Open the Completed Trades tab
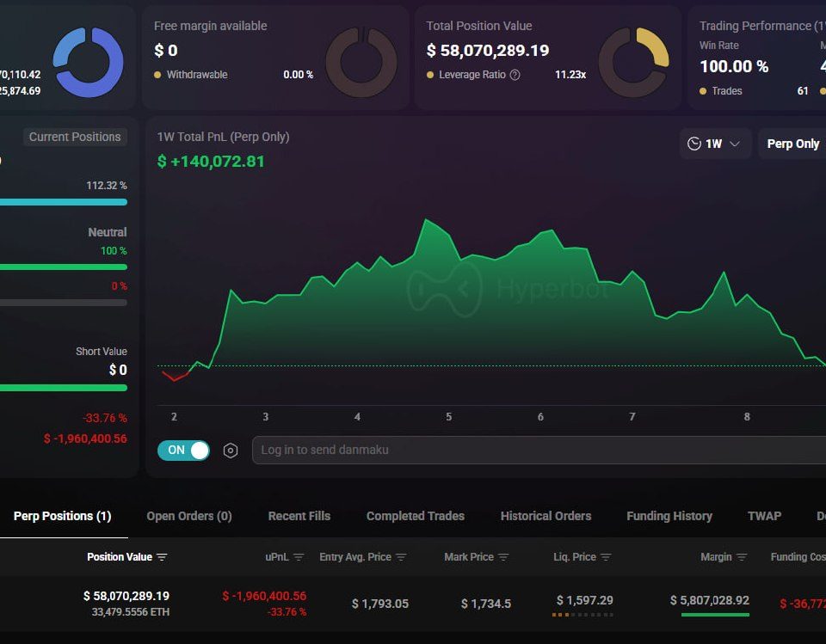 [415, 516]
